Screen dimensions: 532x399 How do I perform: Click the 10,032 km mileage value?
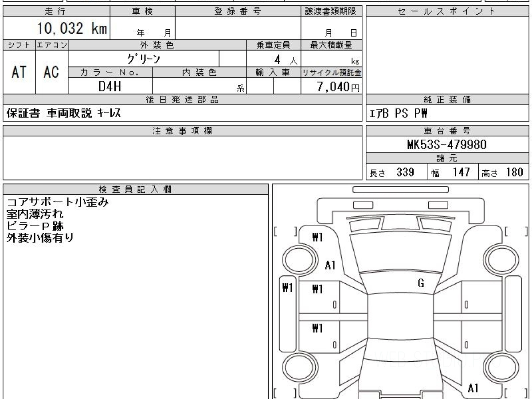click(72, 28)
